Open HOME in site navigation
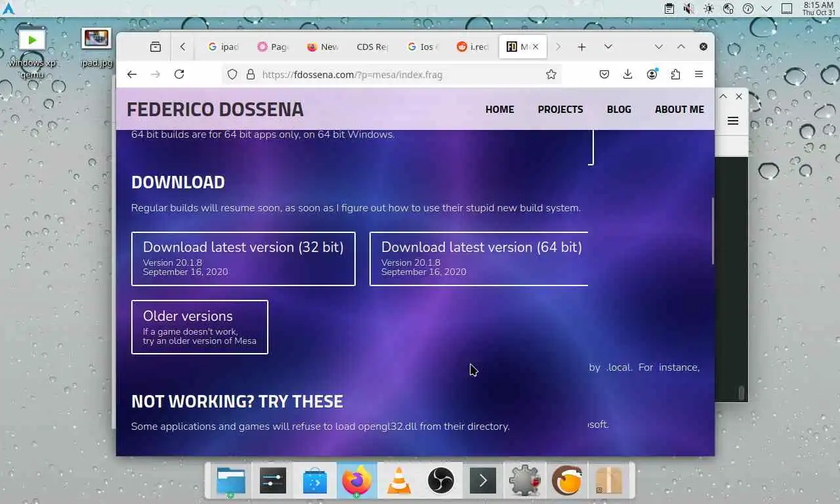This screenshot has width=840, height=504. 500,110
